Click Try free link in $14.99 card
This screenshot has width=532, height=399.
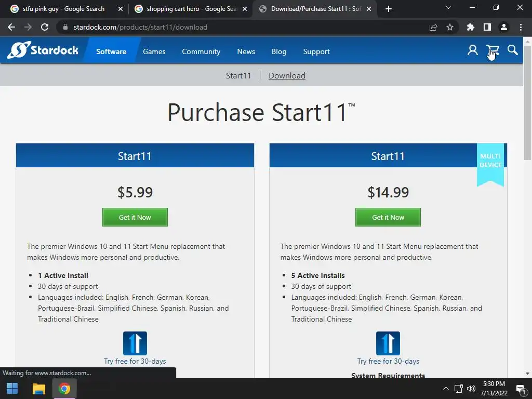tap(388, 362)
